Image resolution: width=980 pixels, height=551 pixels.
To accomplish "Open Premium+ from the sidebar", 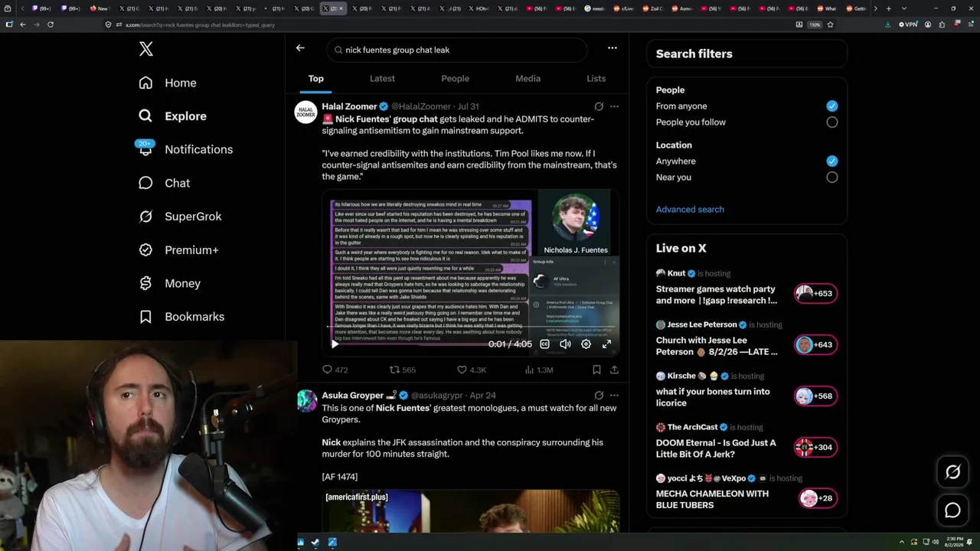I will (x=178, y=250).
